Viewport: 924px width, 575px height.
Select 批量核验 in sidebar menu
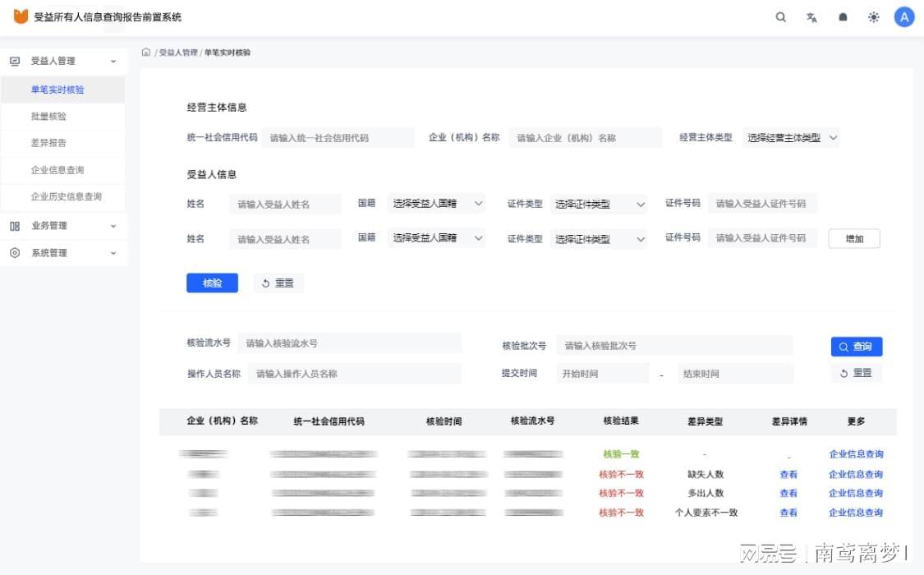(49, 117)
